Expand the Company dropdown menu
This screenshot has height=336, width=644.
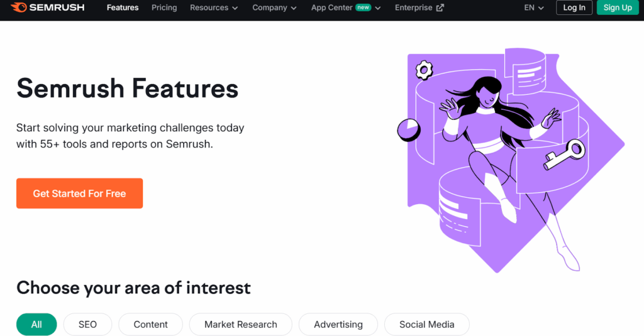[274, 8]
